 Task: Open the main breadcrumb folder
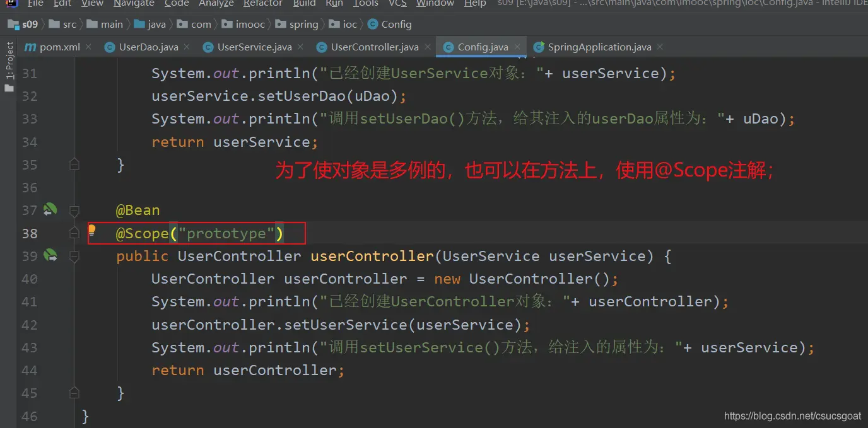pos(105,25)
